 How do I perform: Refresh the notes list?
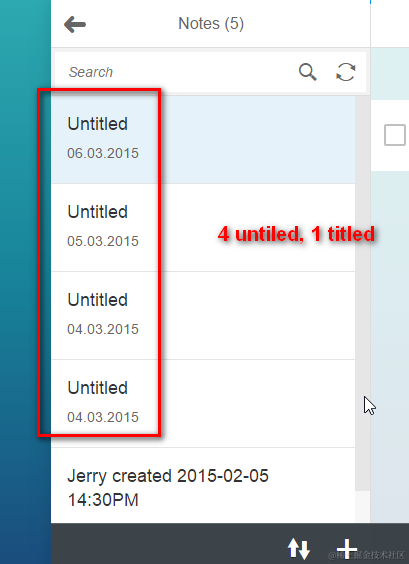pyautogui.click(x=346, y=72)
